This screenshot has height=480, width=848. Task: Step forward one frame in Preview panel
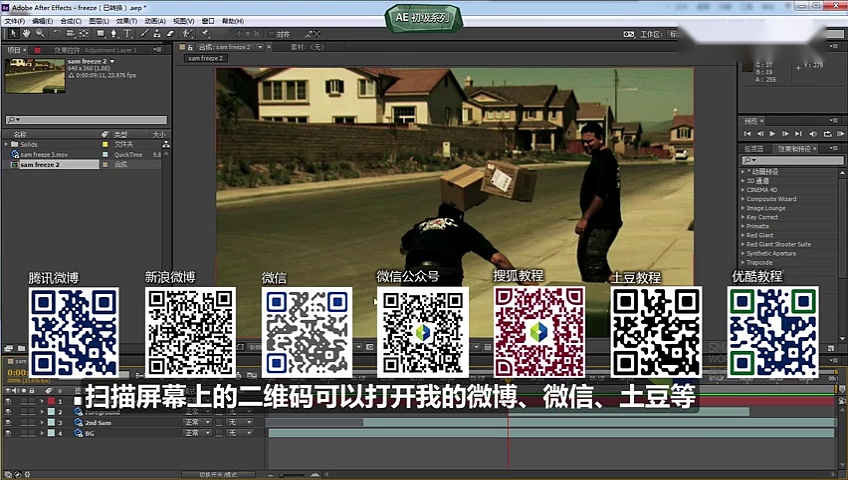(785, 134)
